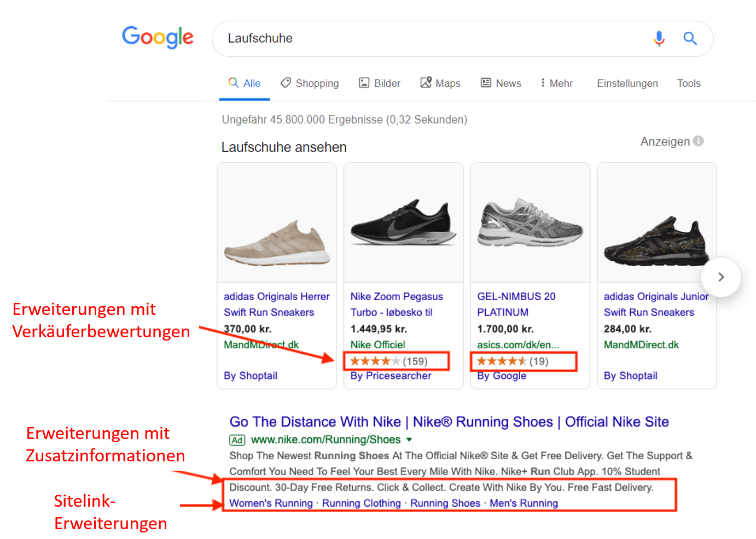This screenshot has height=539, width=756.
Task: Switch to the Bilder tab
Action: pos(380,83)
